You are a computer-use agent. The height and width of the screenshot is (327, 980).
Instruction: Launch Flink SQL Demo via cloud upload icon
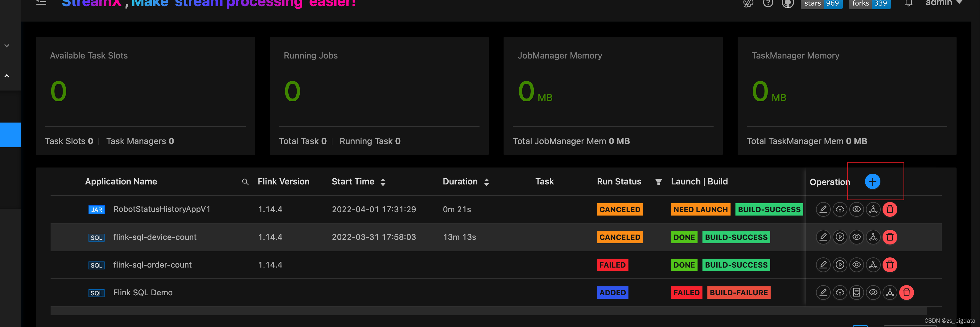[840, 293]
